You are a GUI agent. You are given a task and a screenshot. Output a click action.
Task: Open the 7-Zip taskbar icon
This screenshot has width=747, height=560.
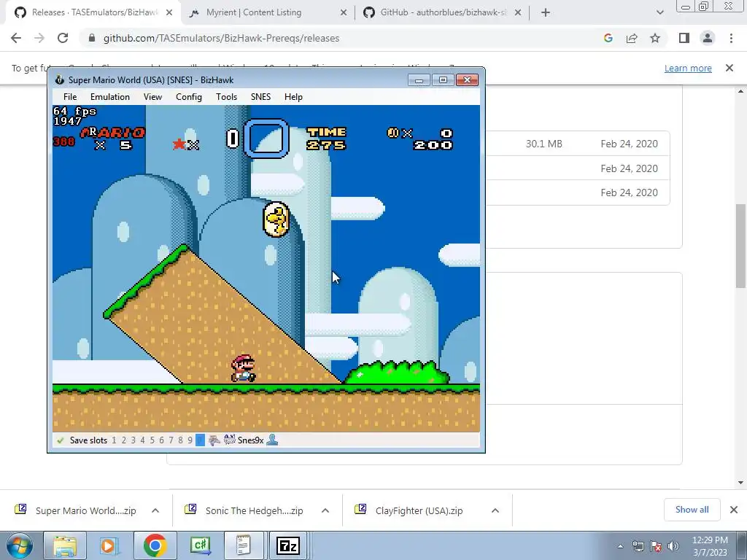point(288,545)
